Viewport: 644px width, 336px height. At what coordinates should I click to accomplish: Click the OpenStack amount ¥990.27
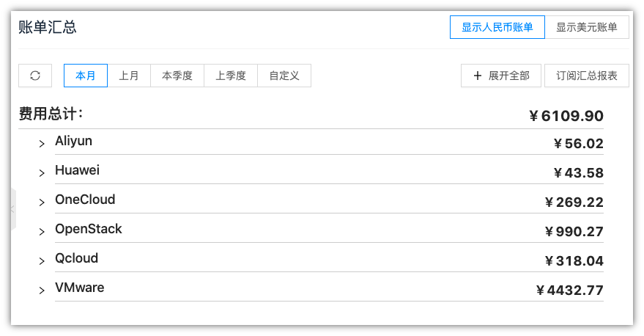pos(574,232)
